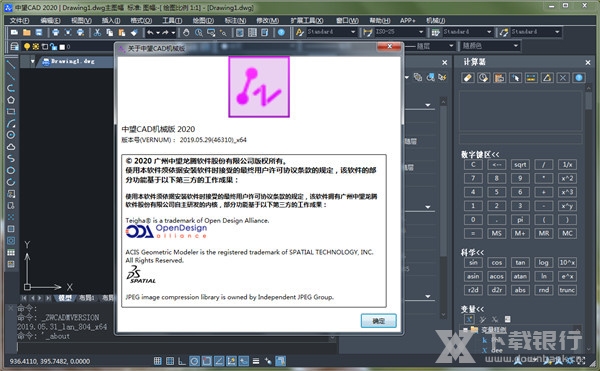The height and width of the screenshot is (371, 600).
Task: Toggle Polar tracking in the status bar
Action: coord(194,361)
